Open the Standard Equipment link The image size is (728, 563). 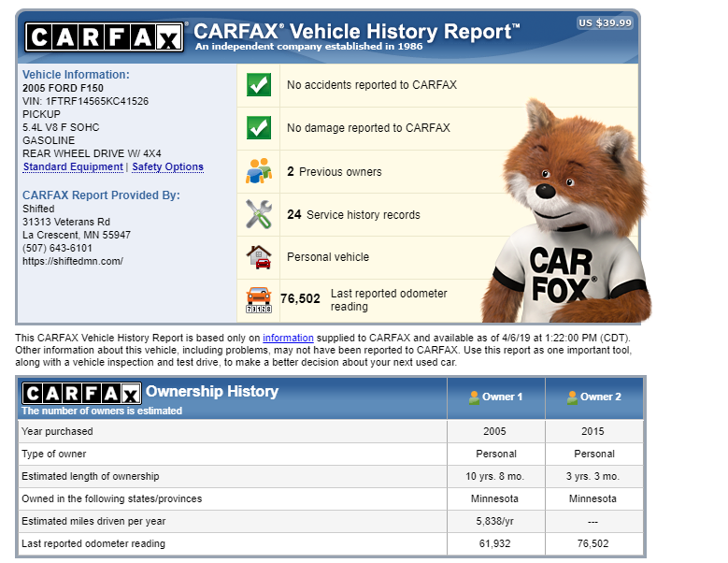click(x=73, y=166)
